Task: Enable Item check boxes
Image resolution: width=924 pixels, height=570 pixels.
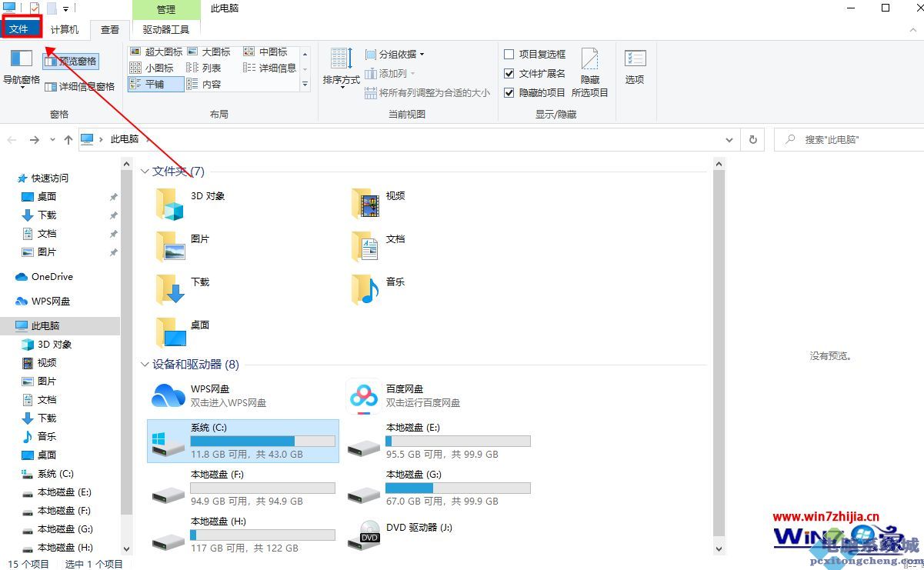Action: [x=535, y=54]
